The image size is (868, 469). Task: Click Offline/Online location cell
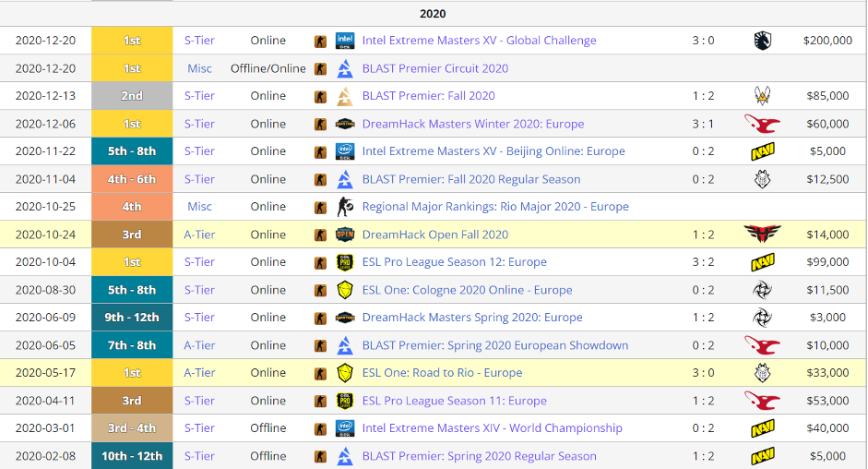pyautogui.click(x=268, y=68)
